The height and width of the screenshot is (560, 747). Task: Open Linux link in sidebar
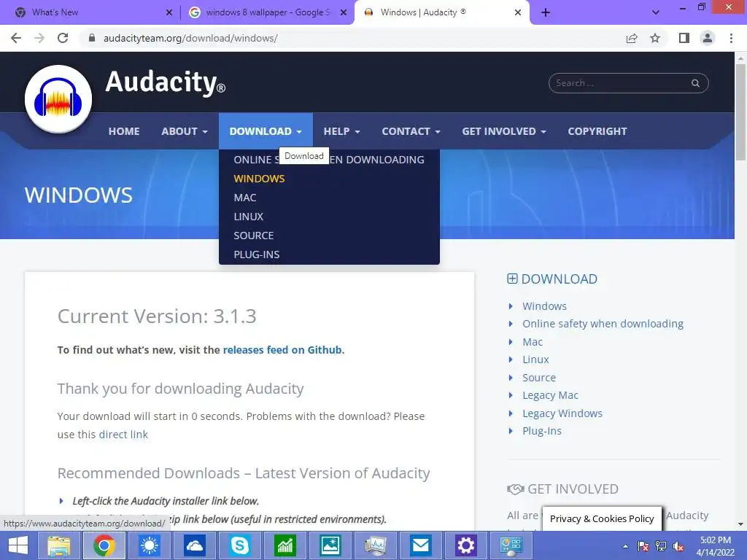point(535,359)
